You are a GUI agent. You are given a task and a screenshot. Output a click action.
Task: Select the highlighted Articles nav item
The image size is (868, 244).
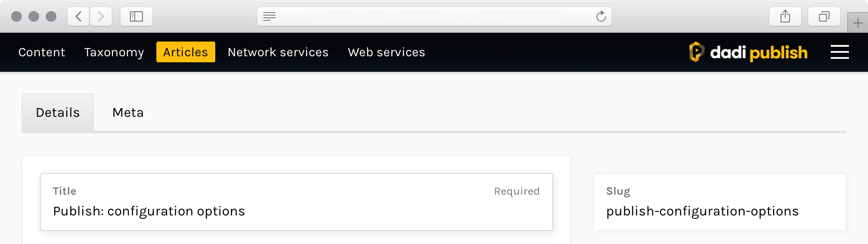click(x=185, y=52)
